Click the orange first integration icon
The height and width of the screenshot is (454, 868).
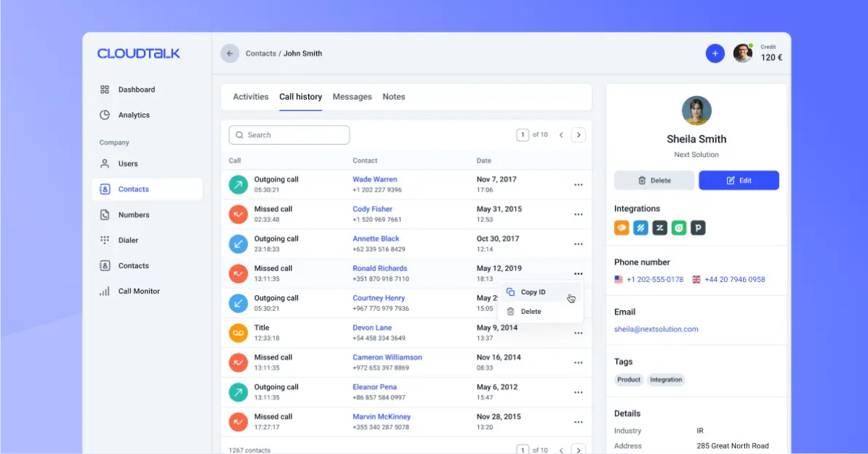(621, 228)
